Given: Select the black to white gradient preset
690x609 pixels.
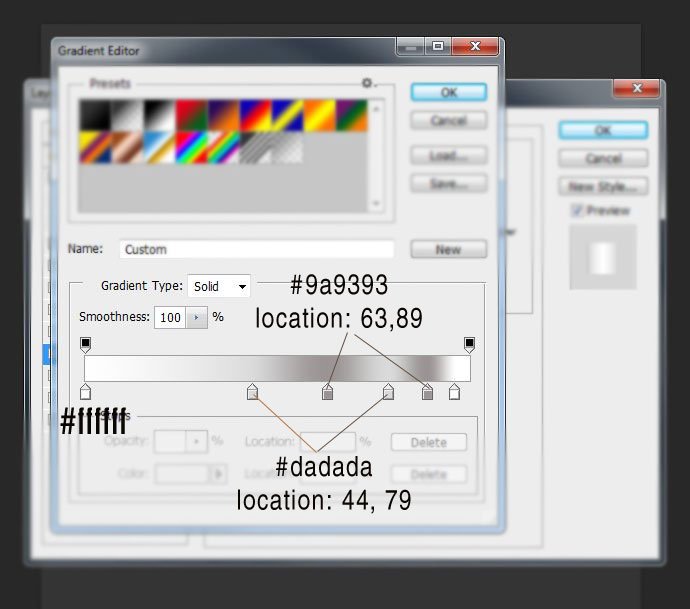Looking at the screenshot, I should (x=159, y=116).
